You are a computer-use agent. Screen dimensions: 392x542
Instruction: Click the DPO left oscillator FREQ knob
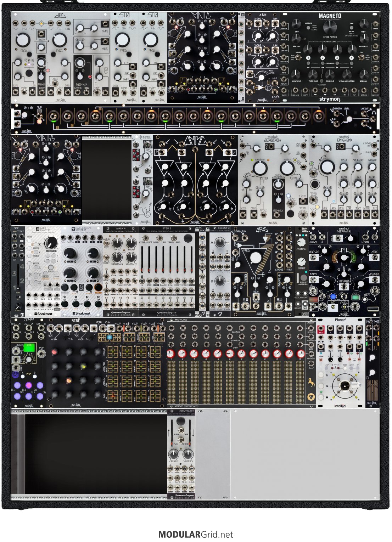tap(22, 40)
